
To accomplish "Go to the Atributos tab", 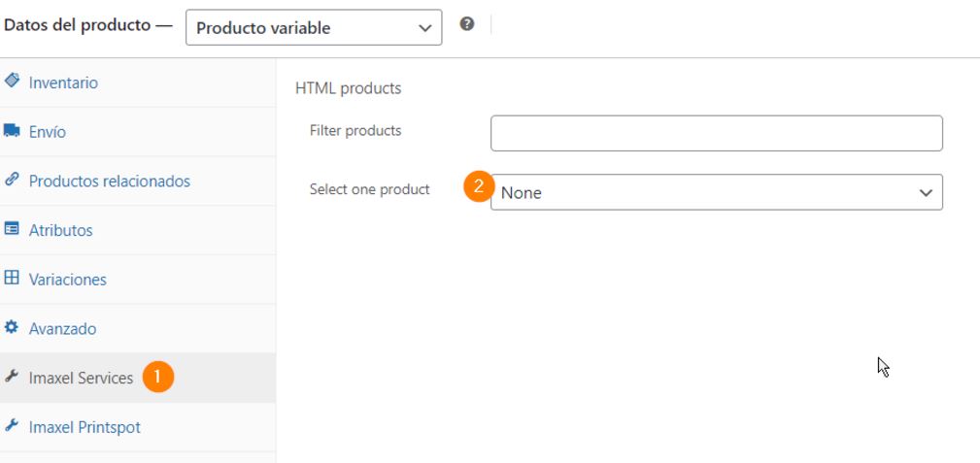I will click(x=60, y=231).
